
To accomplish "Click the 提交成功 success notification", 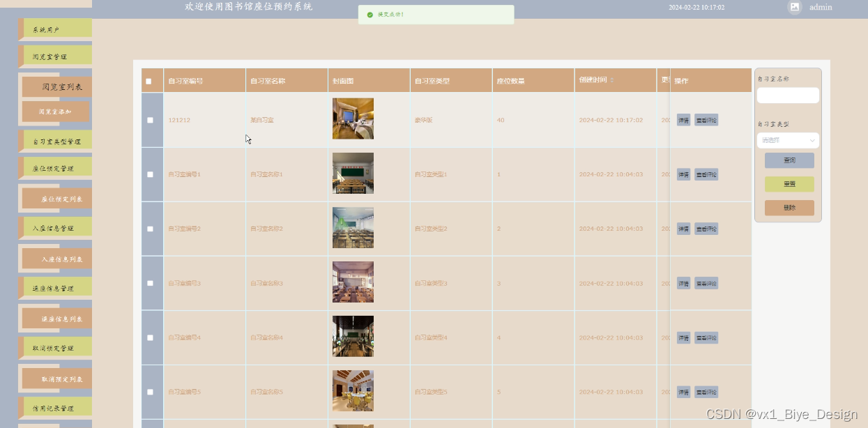I will [x=436, y=15].
